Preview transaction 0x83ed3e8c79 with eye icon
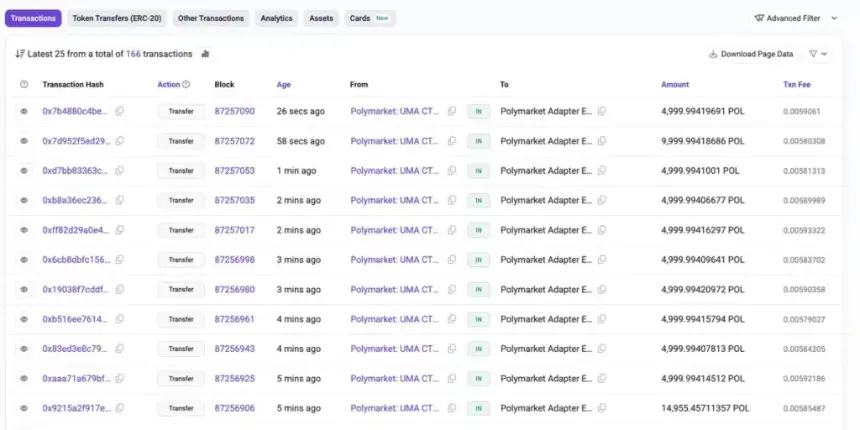 point(24,349)
